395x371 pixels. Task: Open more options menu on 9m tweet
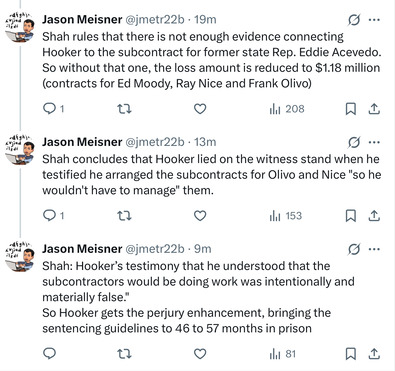pyautogui.click(x=374, y=249)
